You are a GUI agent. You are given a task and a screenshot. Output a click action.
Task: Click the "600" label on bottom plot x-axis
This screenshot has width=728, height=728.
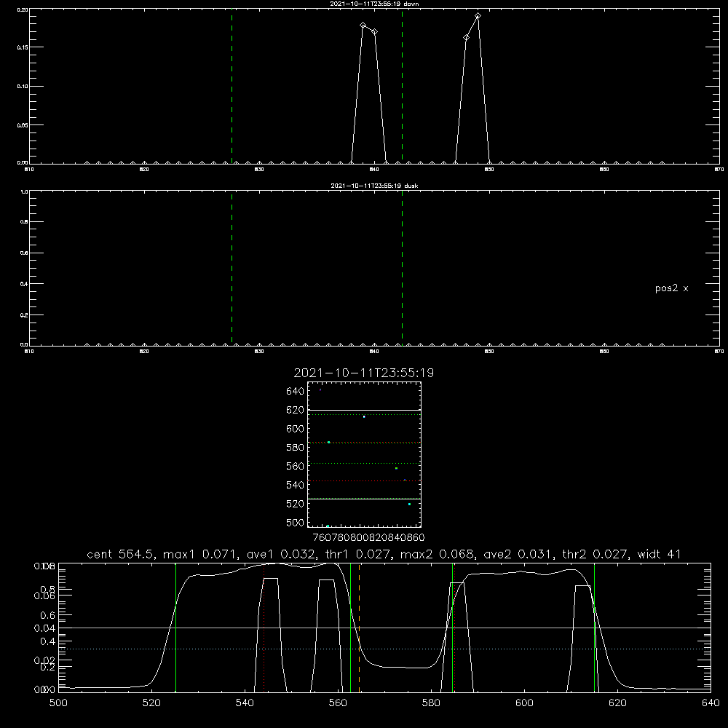coord(525,703)
